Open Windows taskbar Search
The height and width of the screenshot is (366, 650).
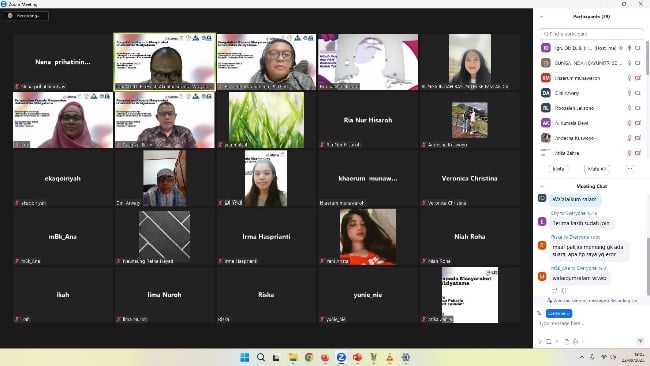click(x=261, y=357)
